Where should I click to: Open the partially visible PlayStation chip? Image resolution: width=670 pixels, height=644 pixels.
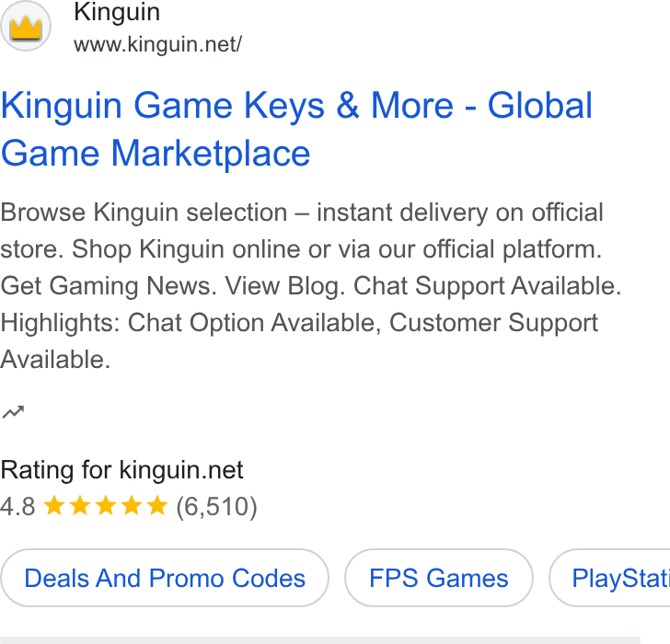[610, 578]
